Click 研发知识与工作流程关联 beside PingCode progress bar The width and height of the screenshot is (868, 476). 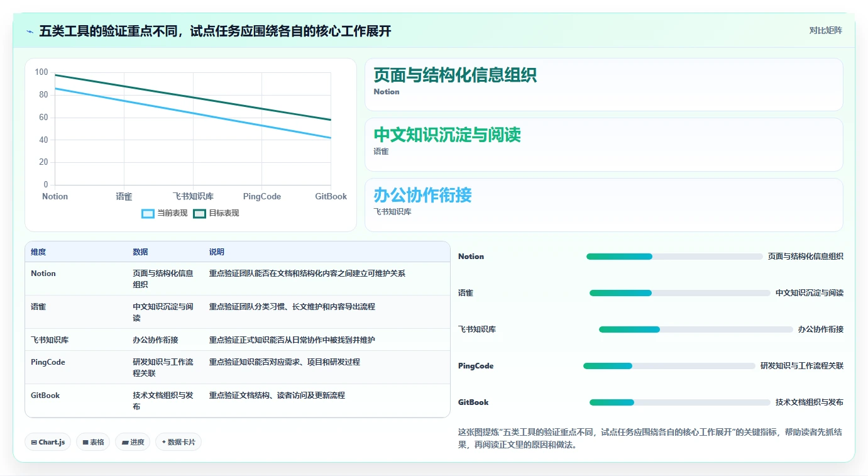[802, 366]
